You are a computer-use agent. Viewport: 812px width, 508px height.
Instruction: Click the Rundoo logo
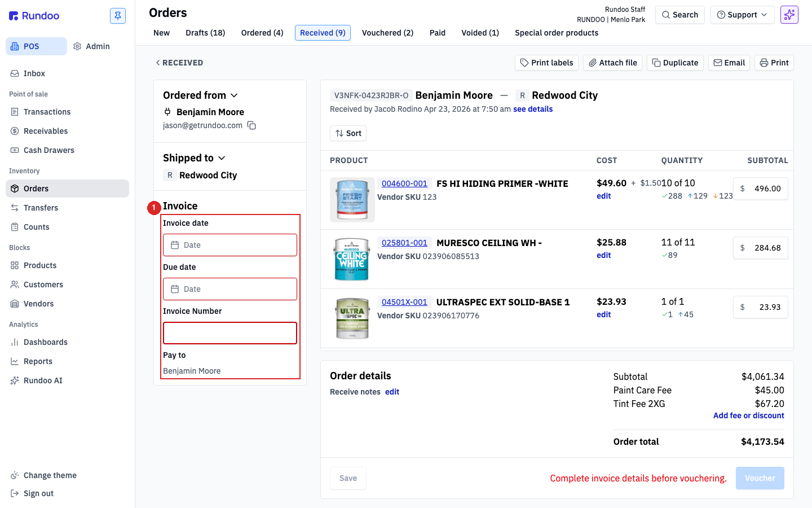[x=34, y=16]
